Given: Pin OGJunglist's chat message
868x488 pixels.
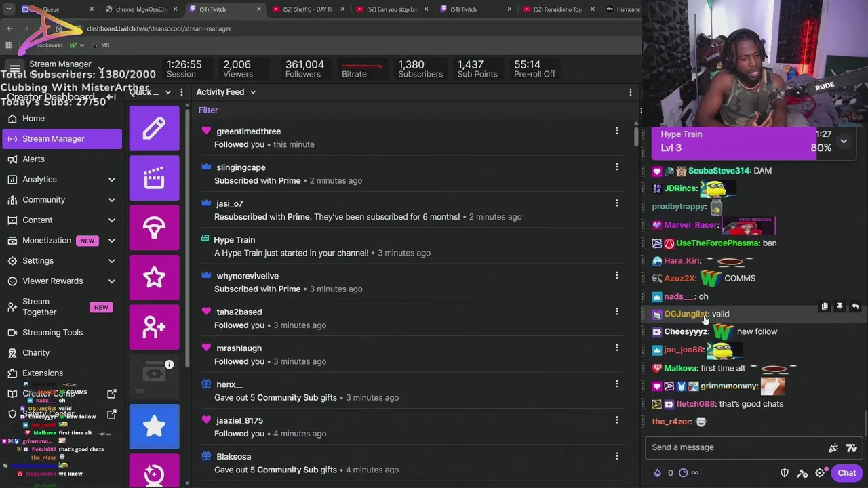Looking at the screenshot, I should (840, 306).
